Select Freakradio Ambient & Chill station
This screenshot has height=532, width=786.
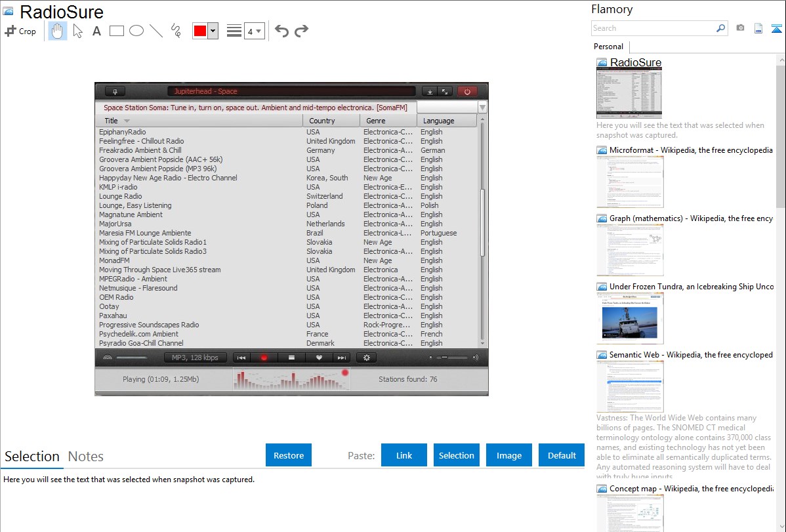[x=287, y=150]
